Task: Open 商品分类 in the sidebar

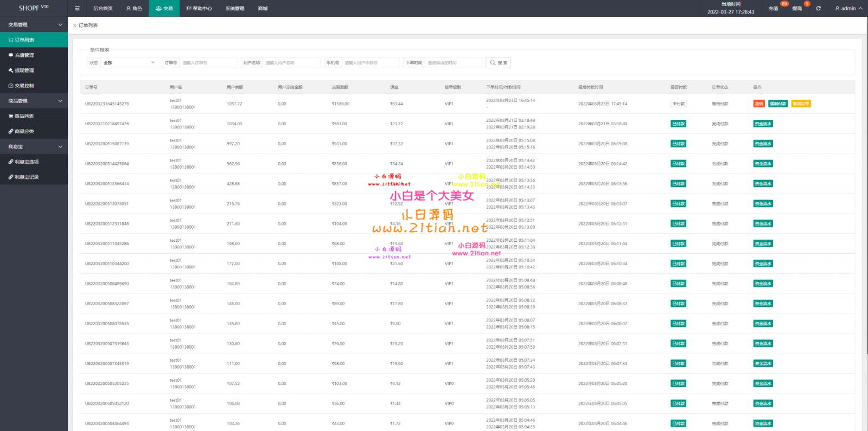Action: pyautogui.click(x=34, y=131)
